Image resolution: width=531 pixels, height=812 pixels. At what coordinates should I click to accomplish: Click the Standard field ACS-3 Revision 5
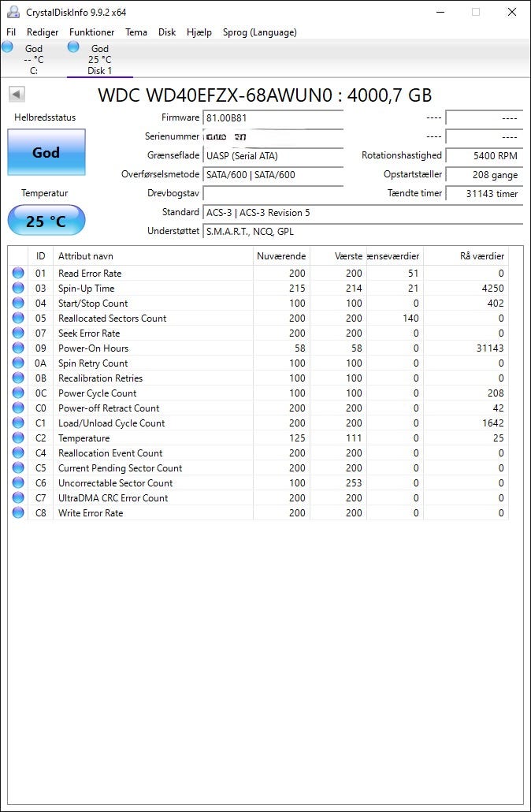[x=363, y=213]
